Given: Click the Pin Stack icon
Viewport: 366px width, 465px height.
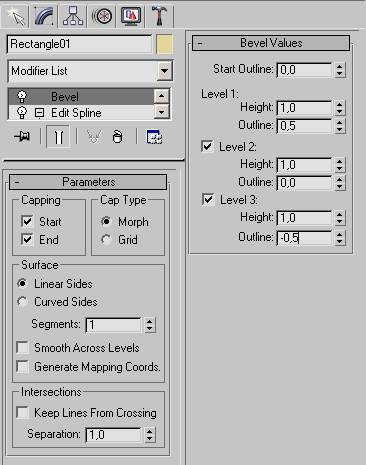Looking at the screenshot, I should coord(22,136).
